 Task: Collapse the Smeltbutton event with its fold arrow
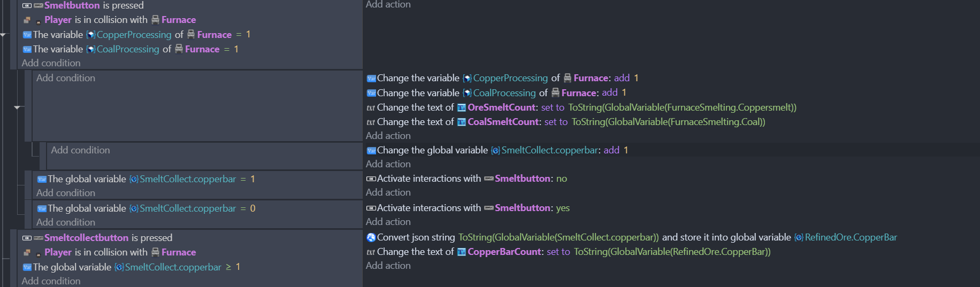pos(3,35)
